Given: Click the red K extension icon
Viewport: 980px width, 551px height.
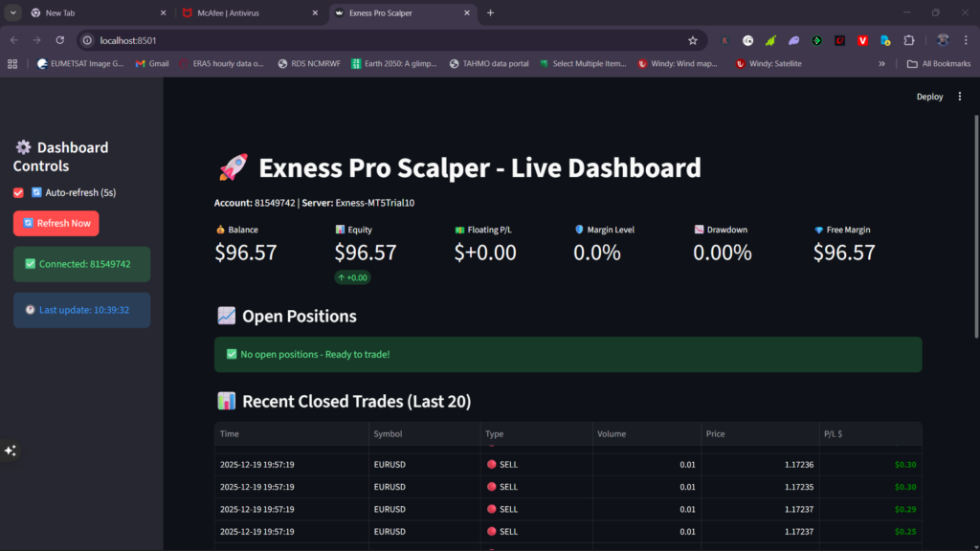Looking at the screenshot, I should pos(724,40).
